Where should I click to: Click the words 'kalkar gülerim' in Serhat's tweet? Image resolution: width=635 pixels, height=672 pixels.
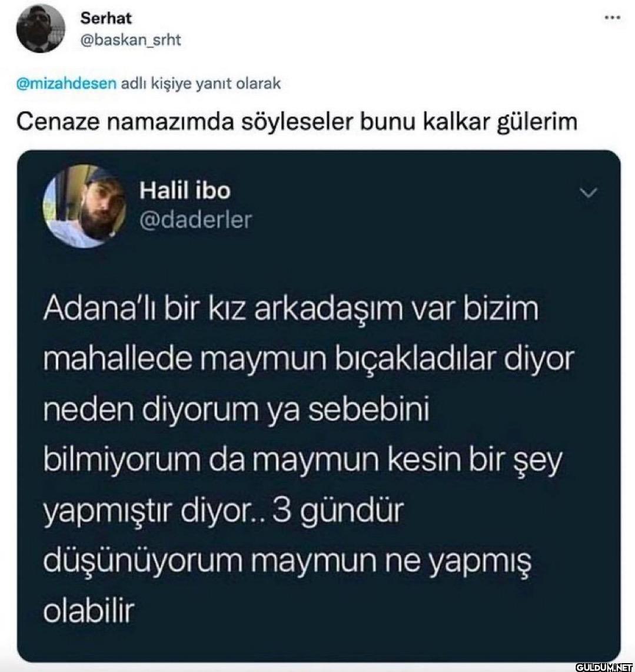500,122
